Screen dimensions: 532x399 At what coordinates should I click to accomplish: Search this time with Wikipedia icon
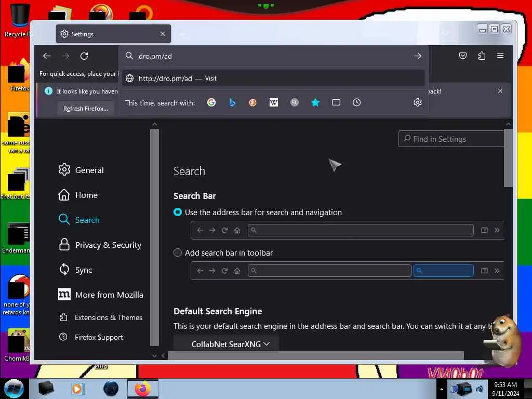[273, 102]
